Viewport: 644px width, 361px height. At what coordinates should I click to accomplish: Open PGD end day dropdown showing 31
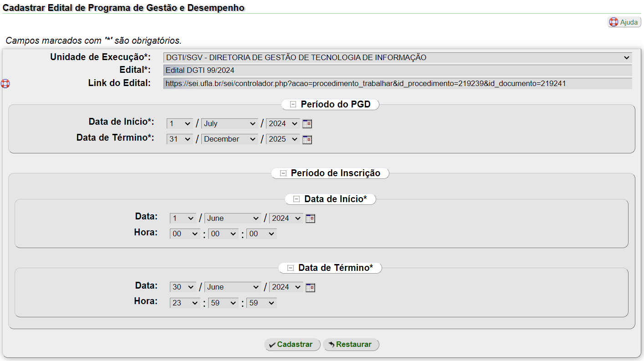(x=180, y=139)
